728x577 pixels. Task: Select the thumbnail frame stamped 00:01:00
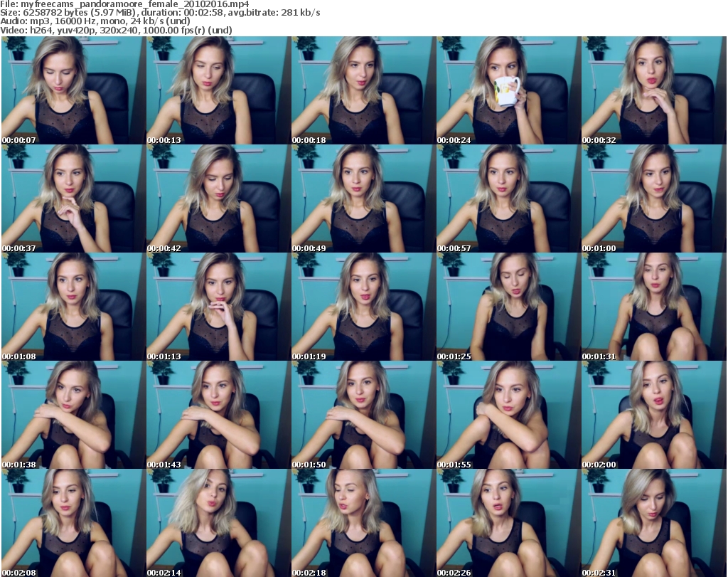coord(653,198)
